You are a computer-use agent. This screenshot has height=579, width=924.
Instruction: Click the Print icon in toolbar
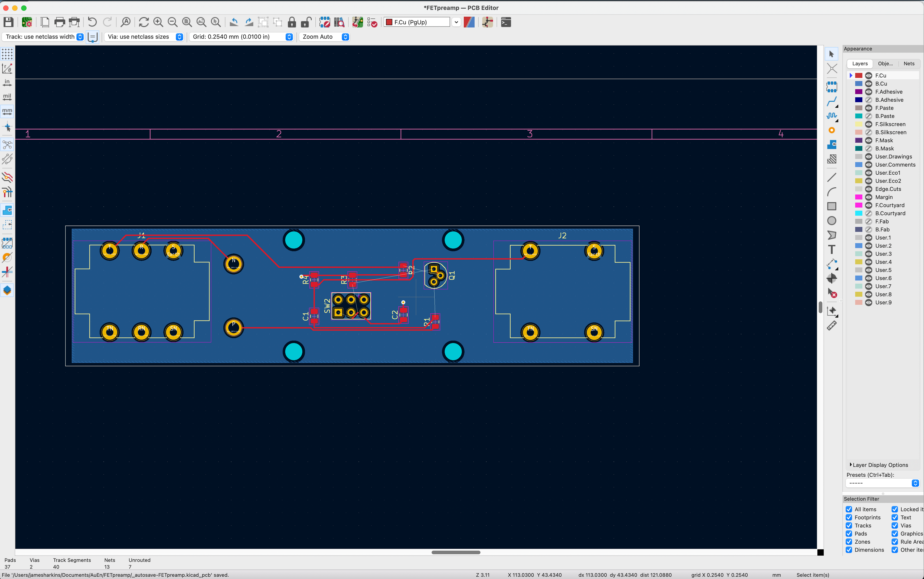[59, 22]
